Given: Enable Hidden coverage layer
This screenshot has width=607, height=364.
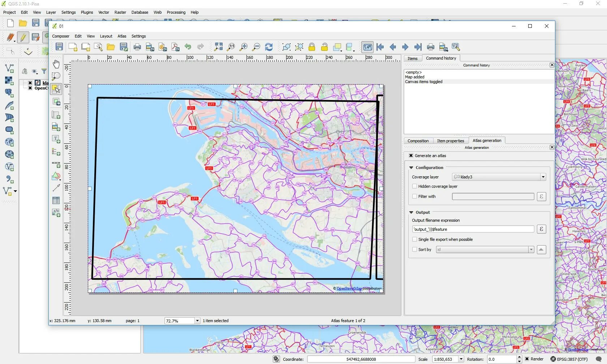Looking at the screenshot, I should (414, 186).
